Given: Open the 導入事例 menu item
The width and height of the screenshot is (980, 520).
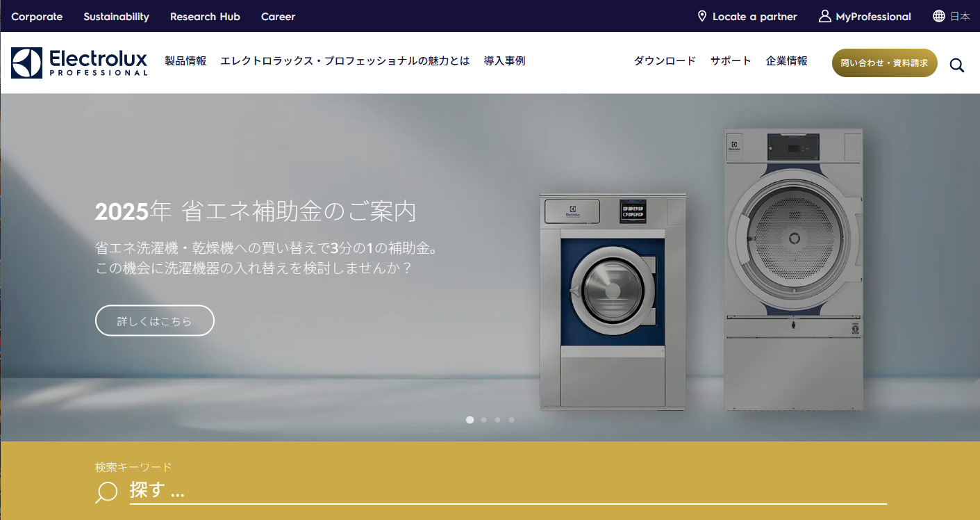Looking at the screenshot, I should tap(505, 61).
